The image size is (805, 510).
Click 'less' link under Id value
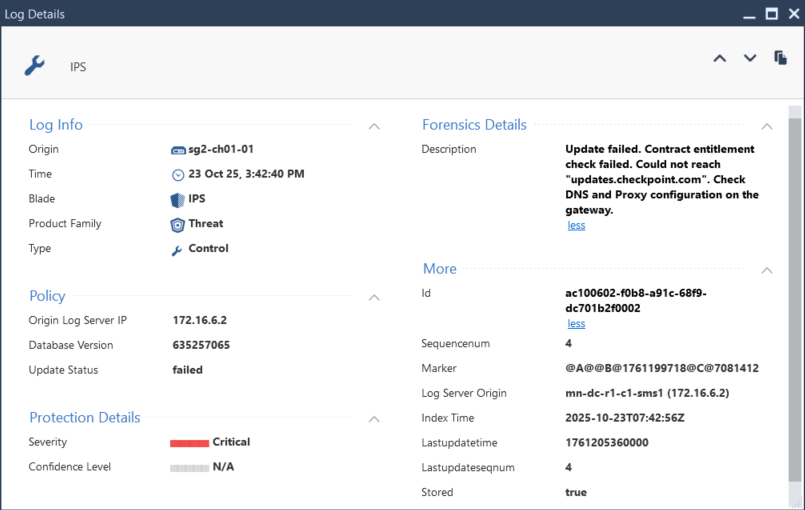[x=576, y=324]
